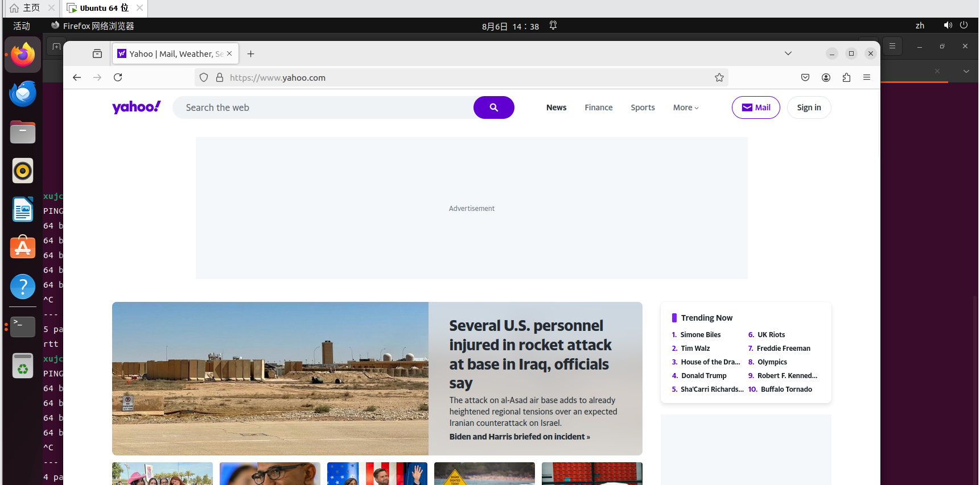Go to Yahoo News
This screenshot has width=980, height=485.
(556, 107)
